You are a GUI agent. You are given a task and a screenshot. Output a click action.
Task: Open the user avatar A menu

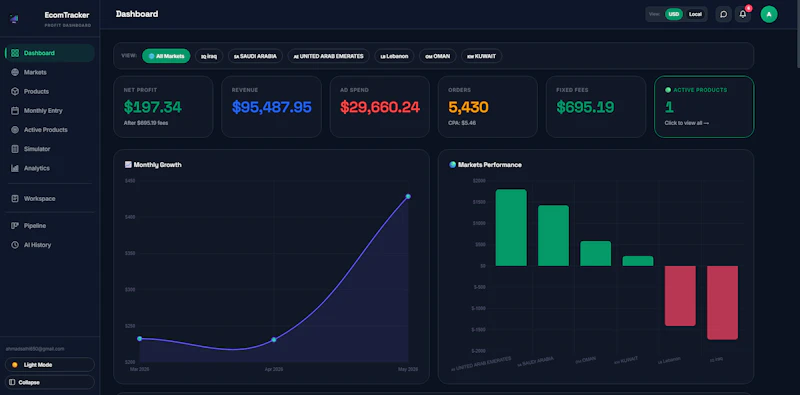coord(769,14)
